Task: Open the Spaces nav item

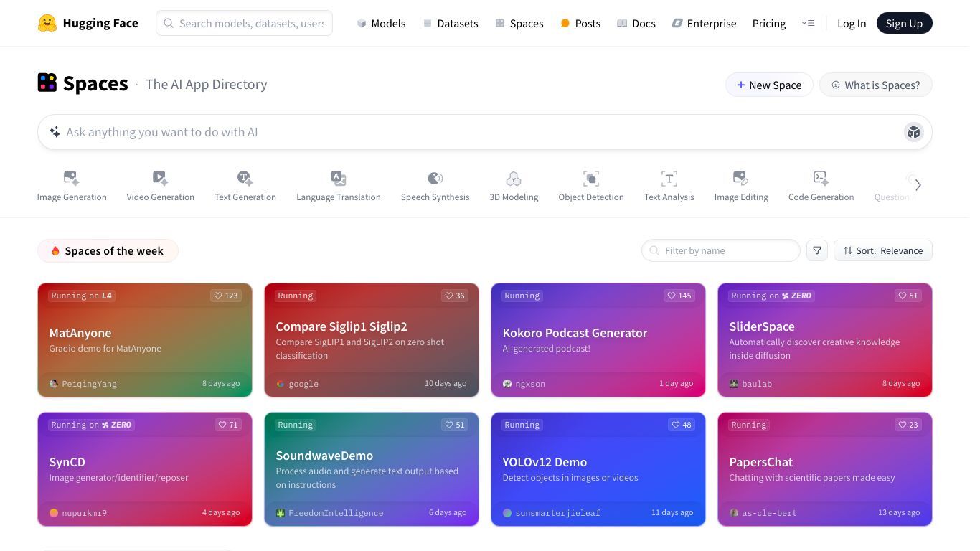Action: 519,23
